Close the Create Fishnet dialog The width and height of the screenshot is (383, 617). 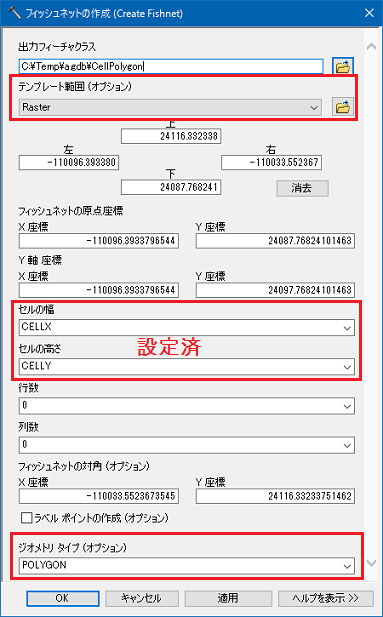pos(369,13)
